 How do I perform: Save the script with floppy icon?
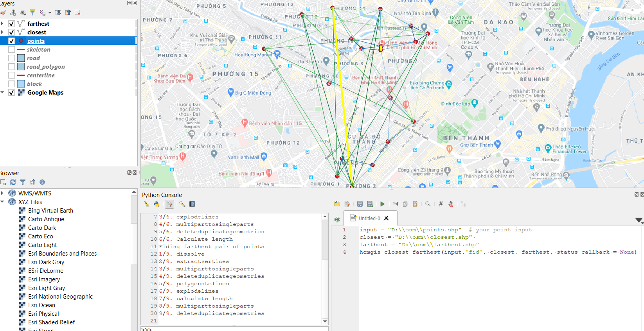tap(360, 204)
